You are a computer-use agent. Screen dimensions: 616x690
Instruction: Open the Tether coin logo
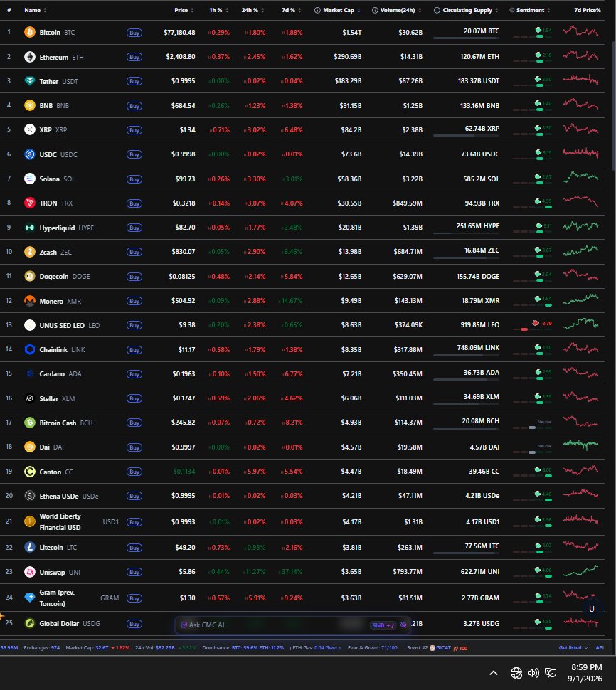point(29,81)
